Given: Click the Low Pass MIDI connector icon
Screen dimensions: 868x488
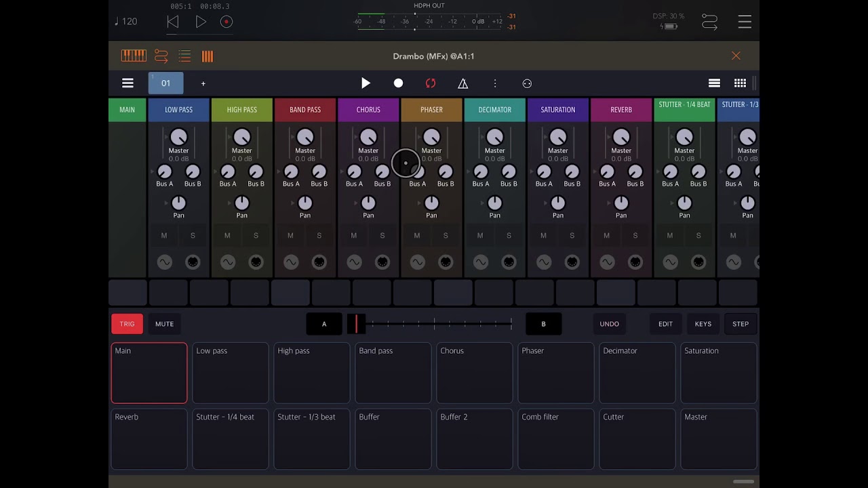Looking at the screenshot, I should tap(193, 262).
